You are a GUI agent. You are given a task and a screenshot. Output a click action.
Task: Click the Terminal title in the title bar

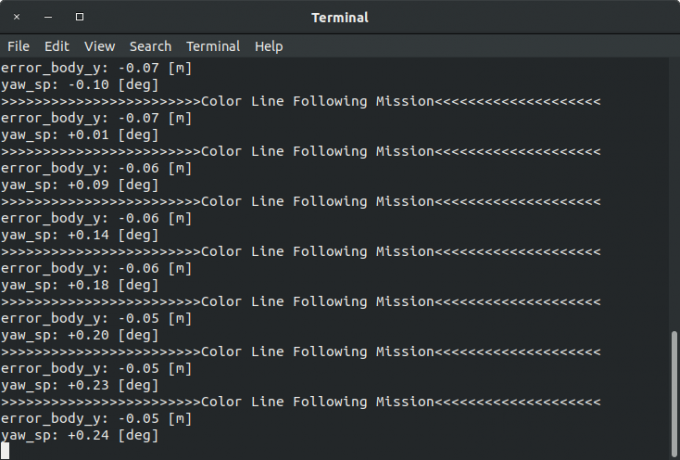pos(340,17)
